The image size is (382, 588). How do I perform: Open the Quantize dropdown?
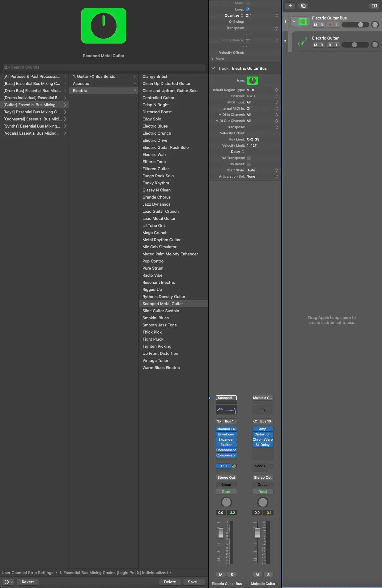[x=261, y=15]
